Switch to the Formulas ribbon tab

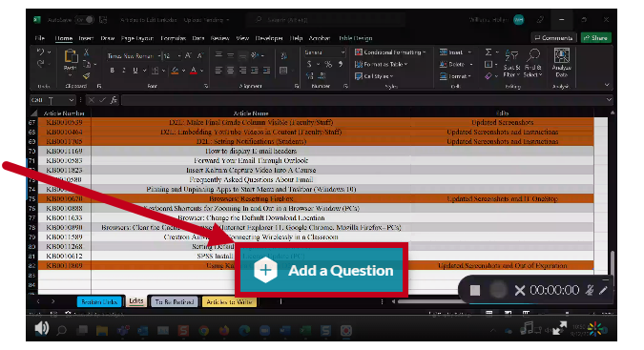[x=173, y=38]
